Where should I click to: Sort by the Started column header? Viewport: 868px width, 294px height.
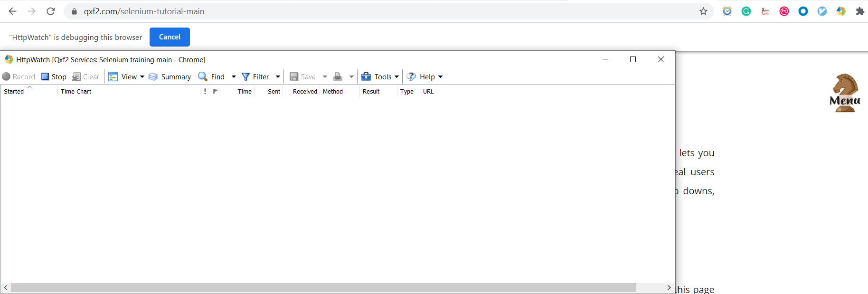point(28,91)
